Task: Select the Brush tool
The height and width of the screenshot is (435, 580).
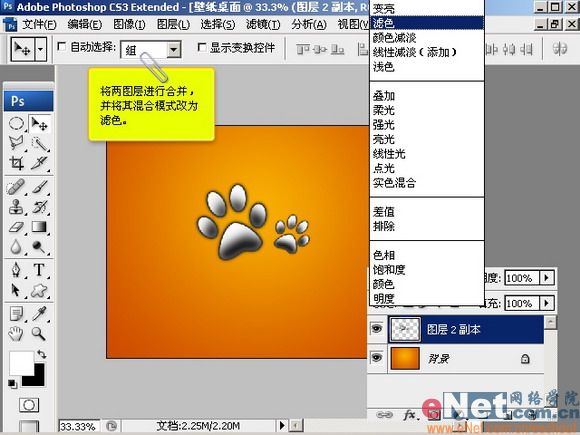Action: pyautogui.click(x=39, y=187)
